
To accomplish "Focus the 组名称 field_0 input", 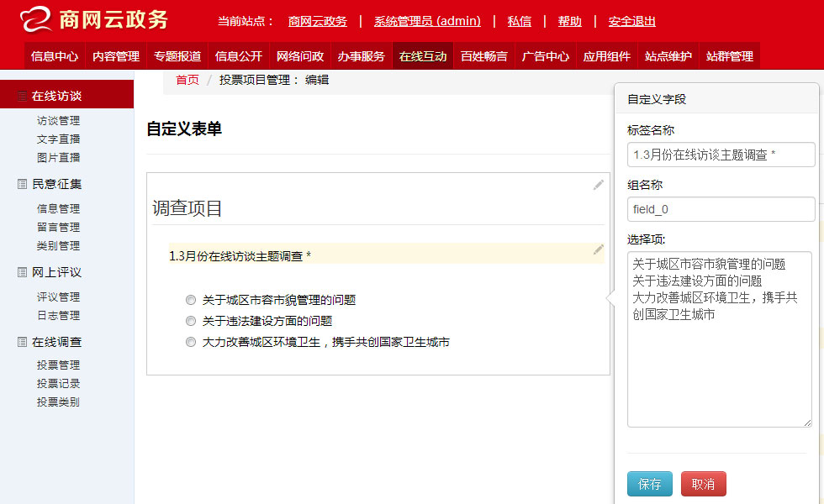I will coord(721,209).
